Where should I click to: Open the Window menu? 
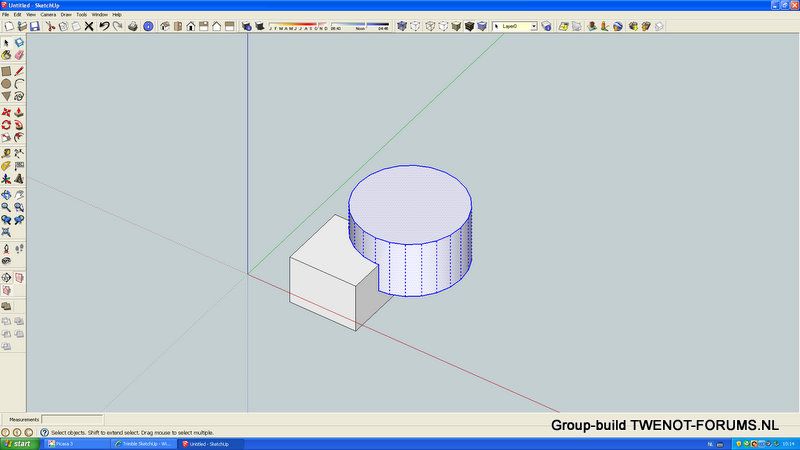pyautogui.click(x=99, y=15)
